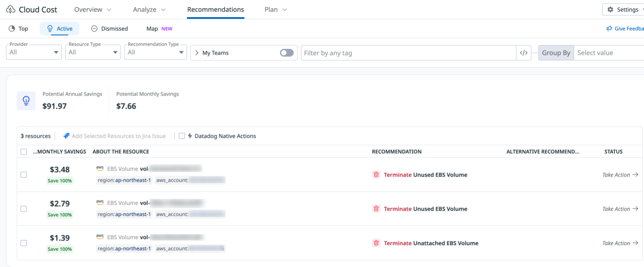
Task: Click Take Action for the $1.39 volume
Action: click(x=620, y=243)
